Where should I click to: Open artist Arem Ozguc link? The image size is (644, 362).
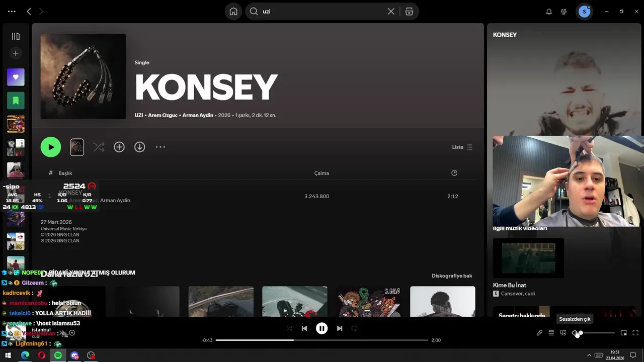(x=163, y=115)
